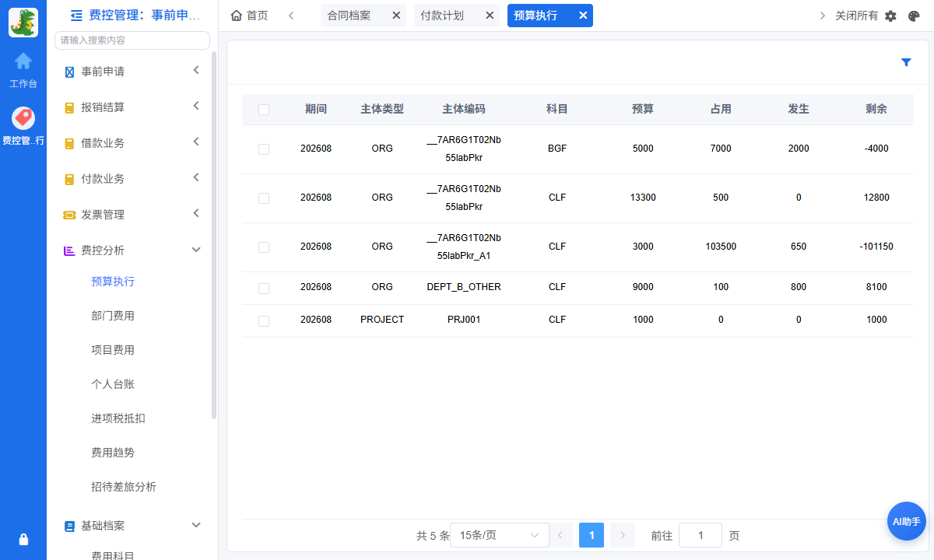Click the 费控分析 chart icon

click(x=69, y=250)
